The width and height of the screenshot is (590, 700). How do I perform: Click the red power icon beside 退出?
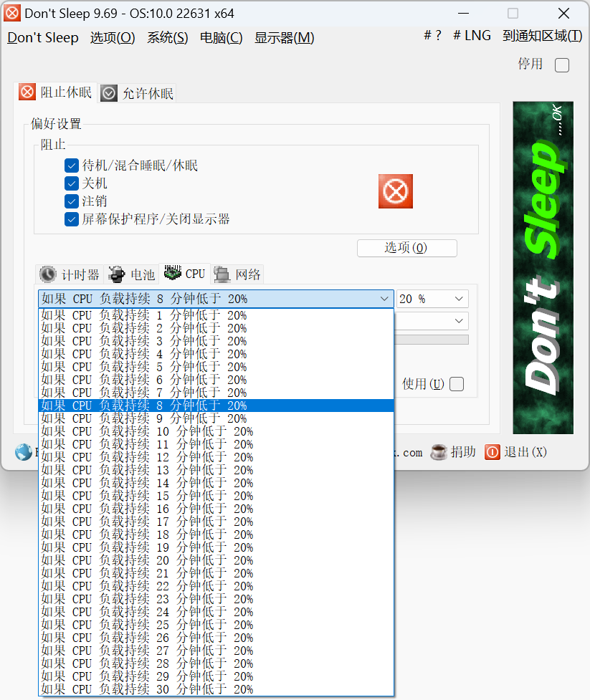point(493,452)
